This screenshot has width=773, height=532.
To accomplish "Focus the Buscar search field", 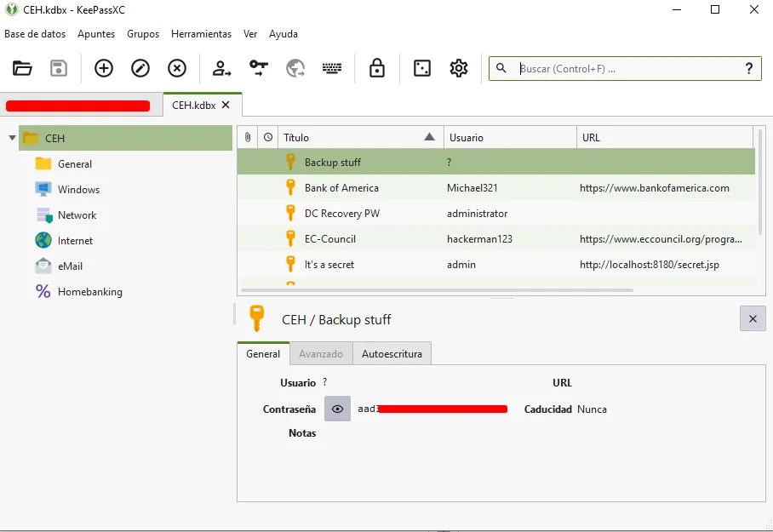I will click(x=625, y=69).
